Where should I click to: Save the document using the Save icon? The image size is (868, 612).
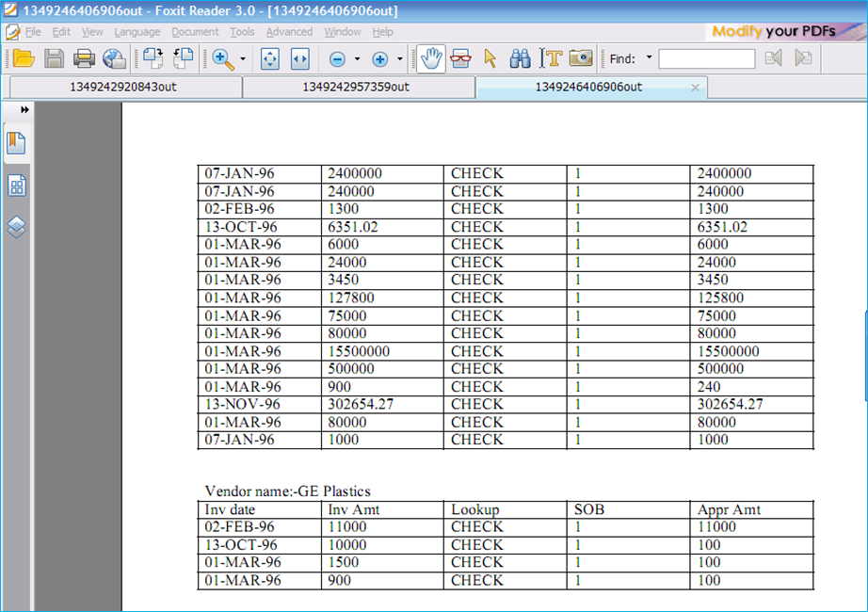click(x=54, y=58)
